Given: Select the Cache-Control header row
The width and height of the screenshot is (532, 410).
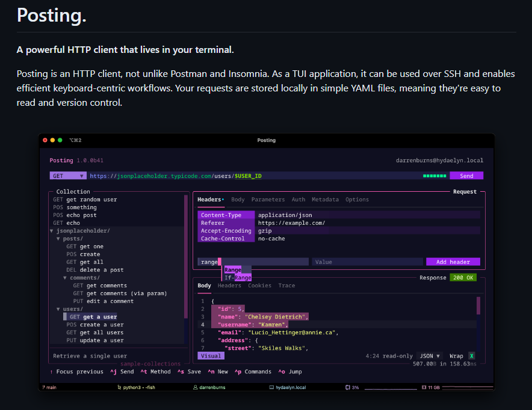Looking at the screenshot, I should click(339, 239).
